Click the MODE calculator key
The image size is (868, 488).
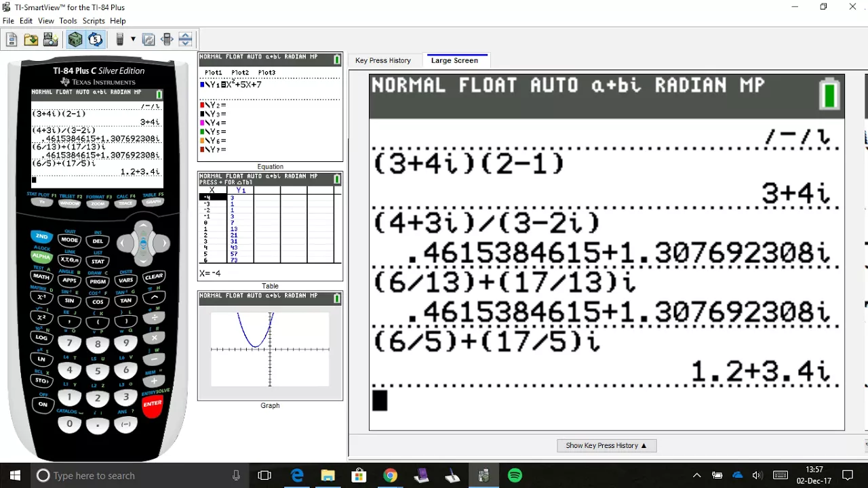click(69, 240)
